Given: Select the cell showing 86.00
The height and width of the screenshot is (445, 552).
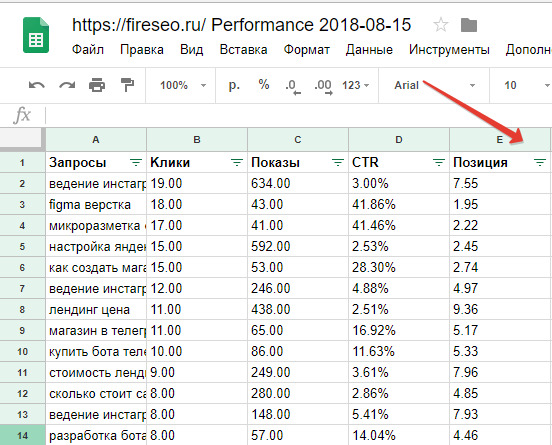Looking at the screenshot, I should (x=298, y=351).
